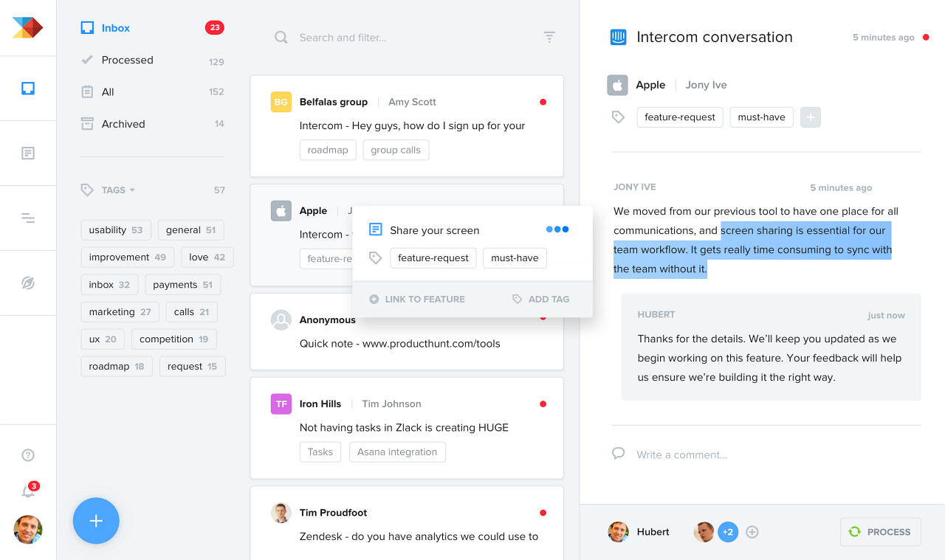Click the Write a comment field
The image size is (945, 560).
point(766,454)
